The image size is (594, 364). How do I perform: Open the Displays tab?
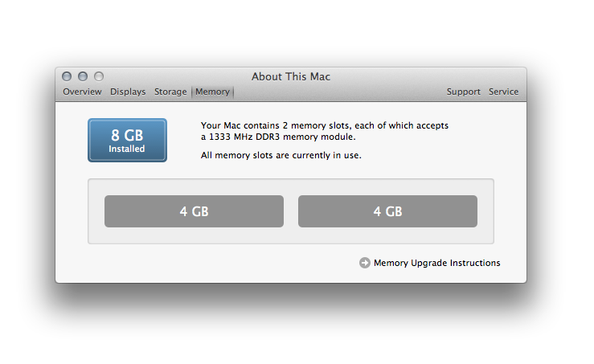point(128,92)
